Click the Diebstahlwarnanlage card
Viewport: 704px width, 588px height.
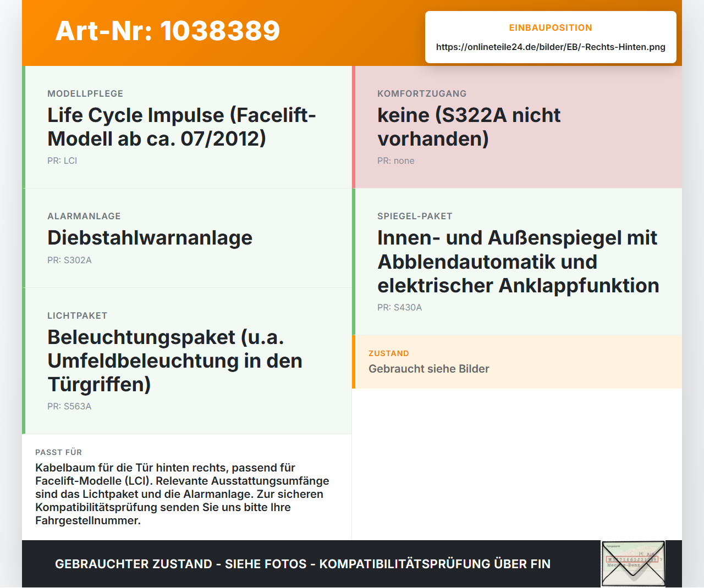187,238
